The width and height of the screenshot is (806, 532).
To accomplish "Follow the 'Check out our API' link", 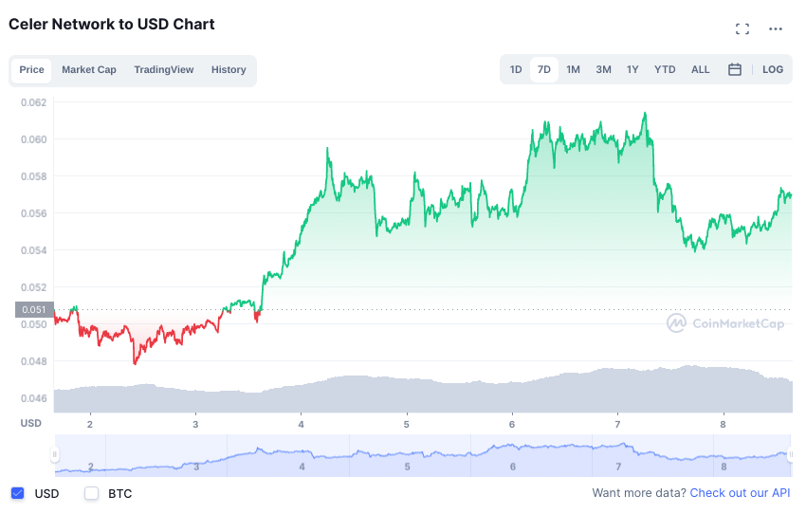I will (740, 493).
